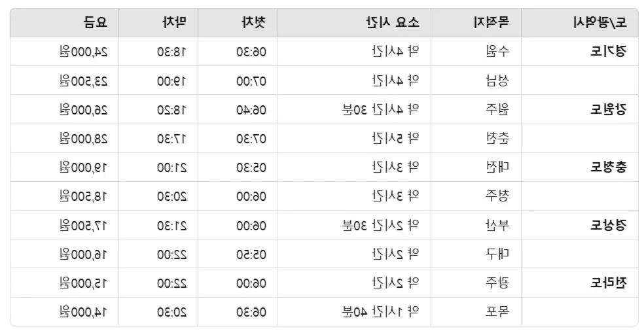The height and width of the screenshot is (331, 644).
Task: Click the 약 1시간 40분 duration cell
Action: 354,311
